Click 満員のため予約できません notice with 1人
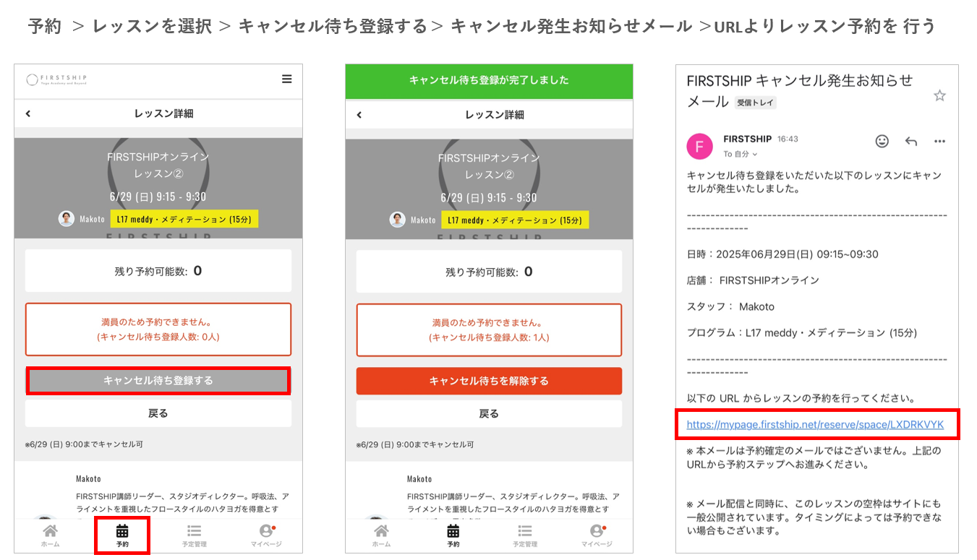 pyautogui.click(x=489, y=330)
